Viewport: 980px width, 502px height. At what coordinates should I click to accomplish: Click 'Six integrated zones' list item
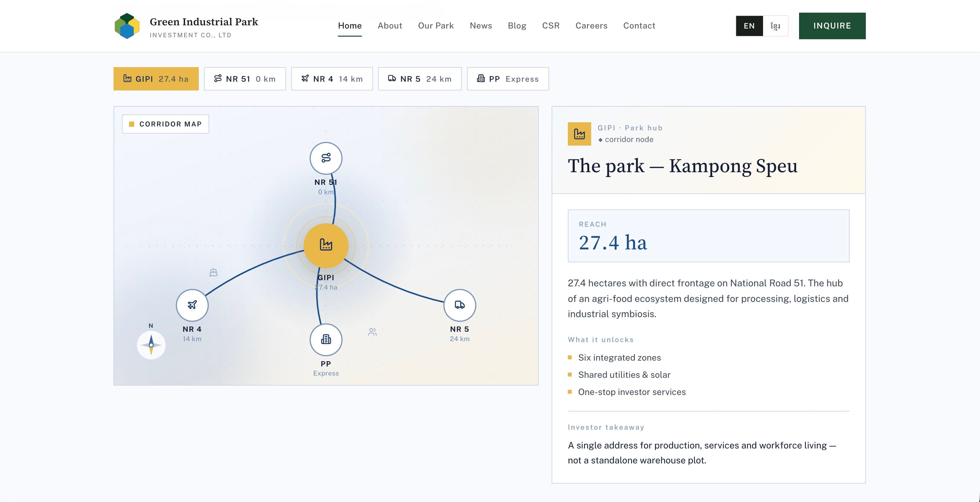point(619,357)
